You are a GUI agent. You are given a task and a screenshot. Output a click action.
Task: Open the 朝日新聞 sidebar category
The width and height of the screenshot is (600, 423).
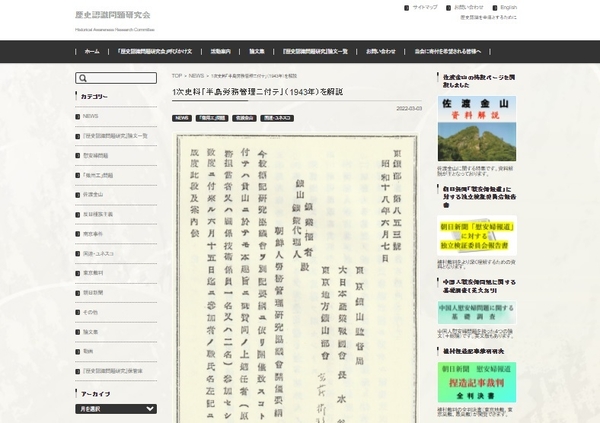93,292
